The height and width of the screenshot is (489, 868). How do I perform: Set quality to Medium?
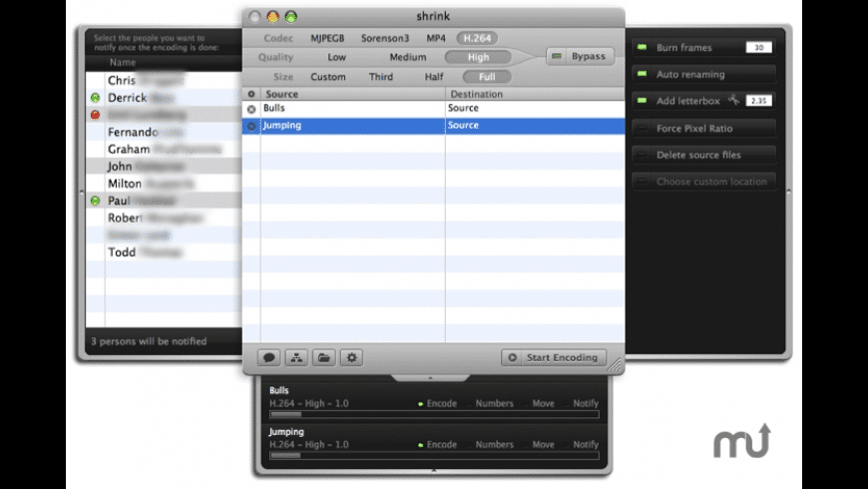(x=408, y=57)
